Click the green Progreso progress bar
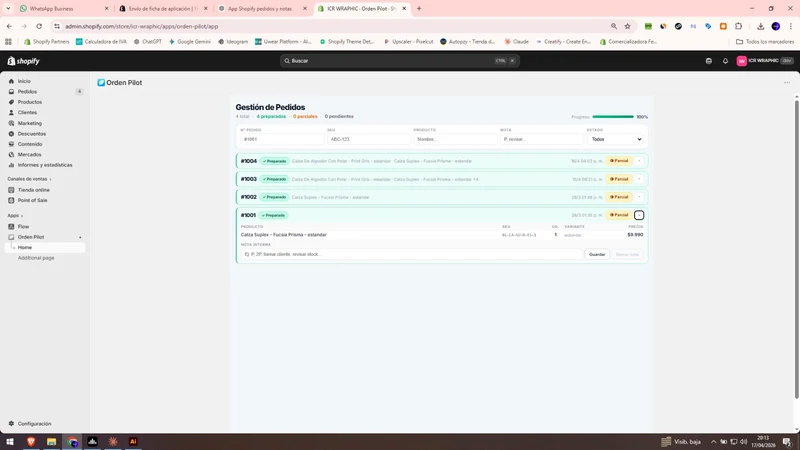This screenshot has height=450, width=800. click(x=613, y=117)
